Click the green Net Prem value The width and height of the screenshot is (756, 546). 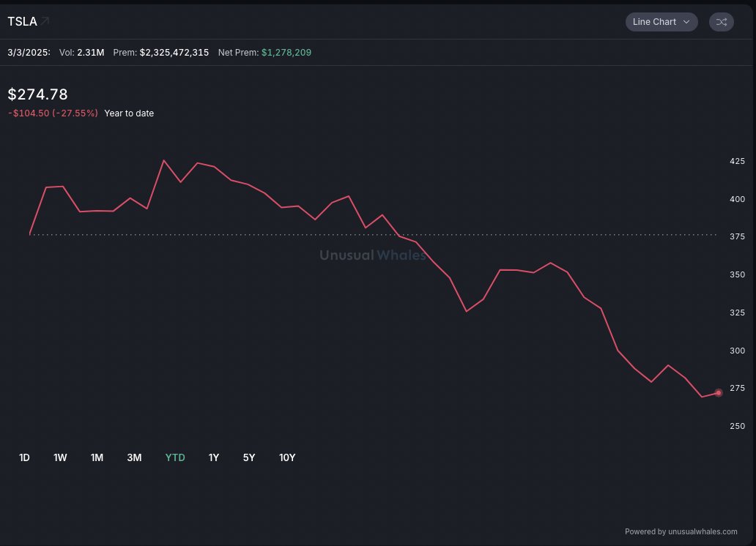pyautogui.click(x=286, y=52)
